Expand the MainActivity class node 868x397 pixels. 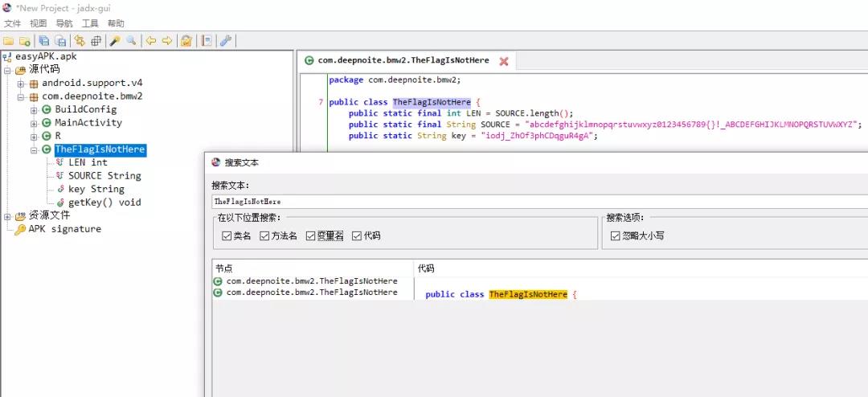[x=34, y=123]
